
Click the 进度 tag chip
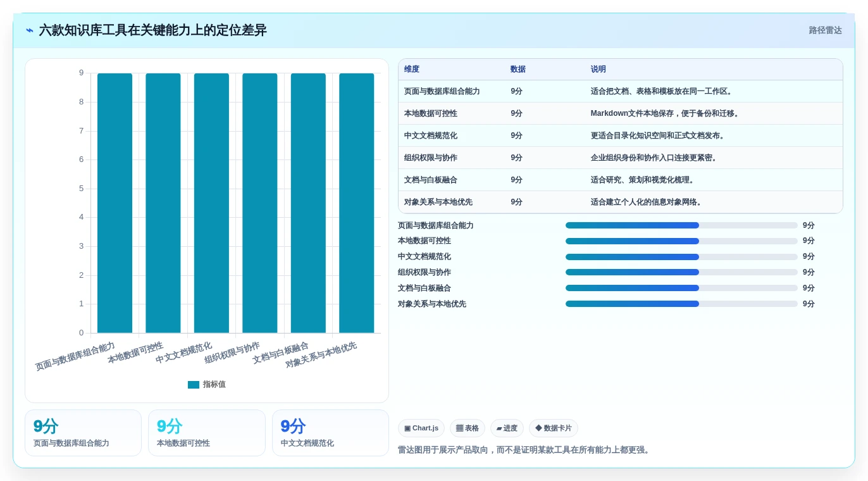tap(507, 428)
